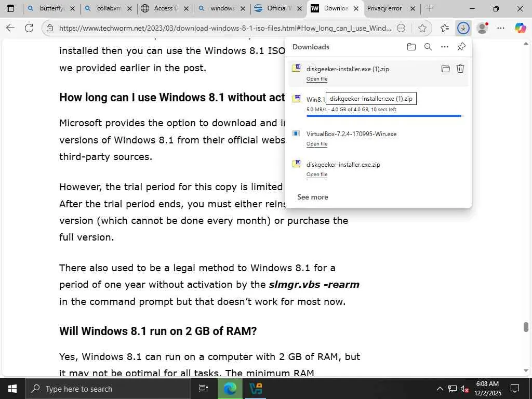Click the VirtualBox taskbar icon
Viewport: 532px width, 399px height.
click(255, 389)
